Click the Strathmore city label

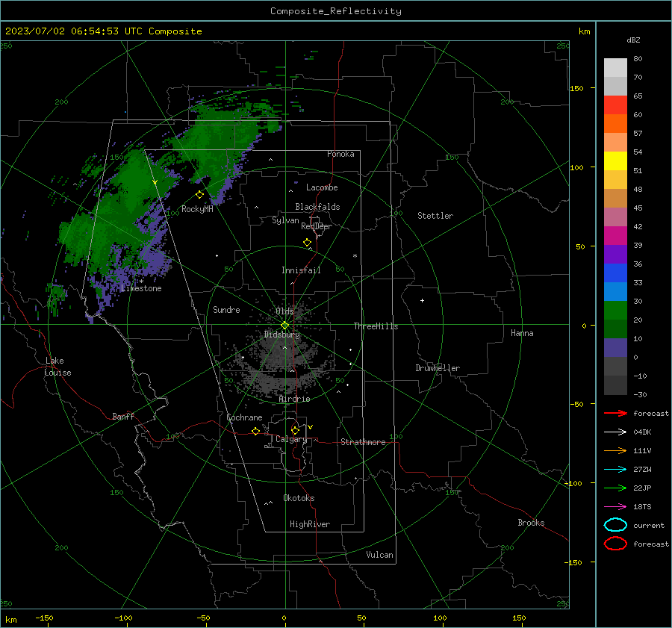coord(363,442)
